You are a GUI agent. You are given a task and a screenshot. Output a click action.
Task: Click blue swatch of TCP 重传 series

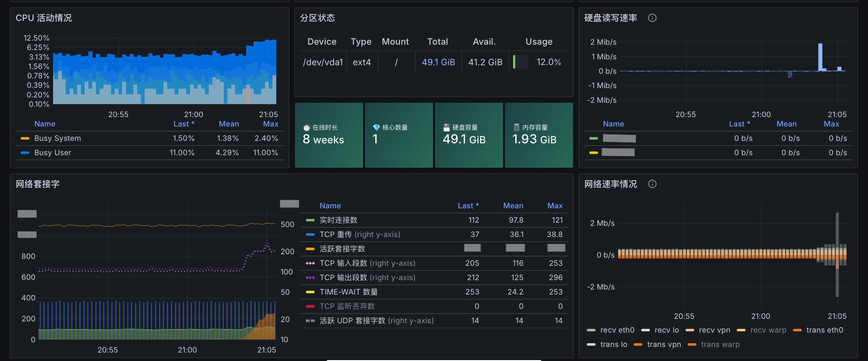(310, 235)
